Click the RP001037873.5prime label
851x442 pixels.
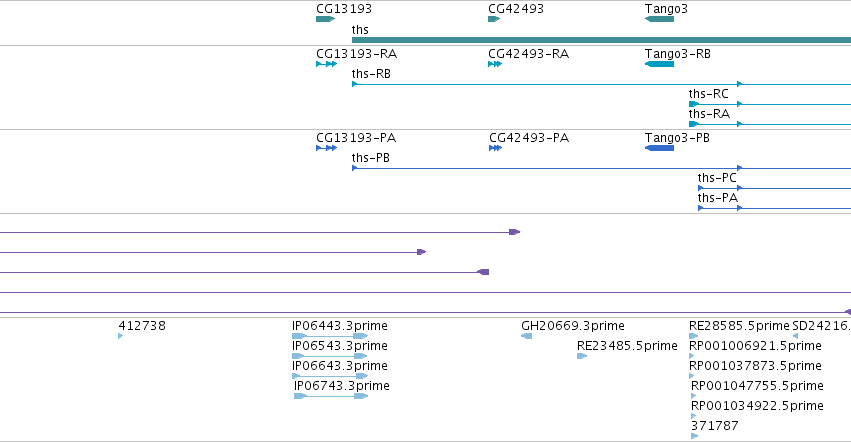(x=755, y=366)
